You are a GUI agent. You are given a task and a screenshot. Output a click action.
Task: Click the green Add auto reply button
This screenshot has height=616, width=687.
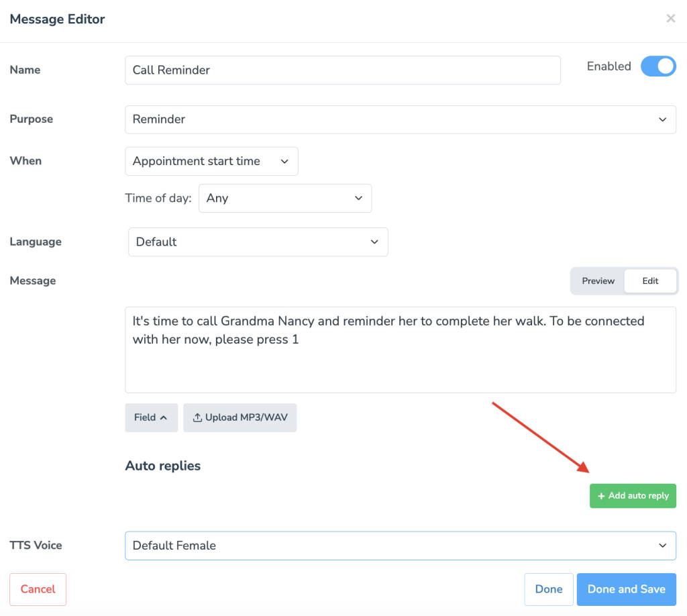(x=633, y=496)
